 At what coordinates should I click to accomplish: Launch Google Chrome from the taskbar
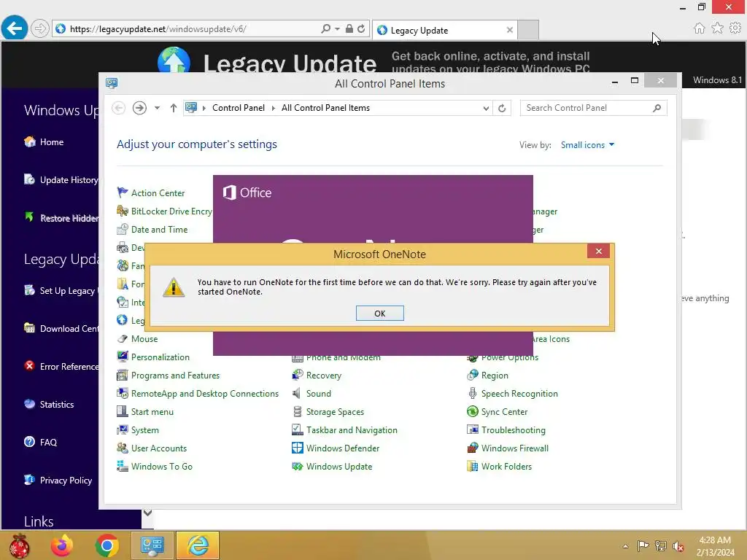pyautogui.click(x=107, y=545)
